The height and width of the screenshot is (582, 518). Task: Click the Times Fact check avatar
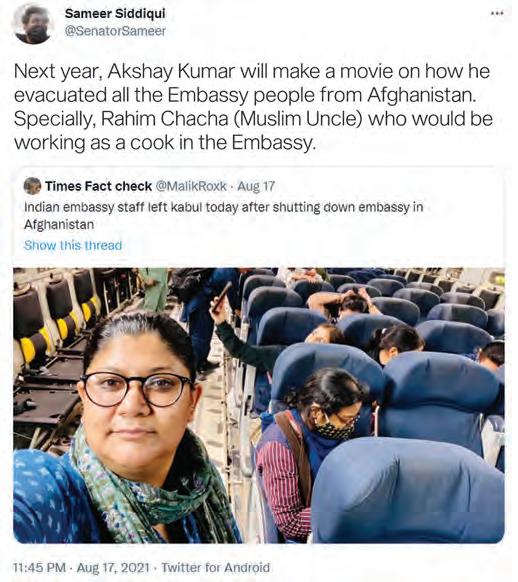coord(32,186)
